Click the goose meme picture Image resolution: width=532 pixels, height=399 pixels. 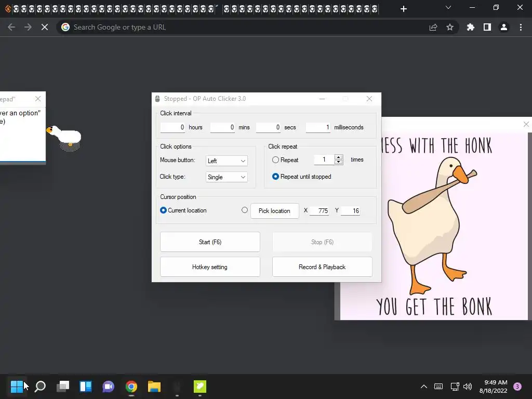coord(434,226)
